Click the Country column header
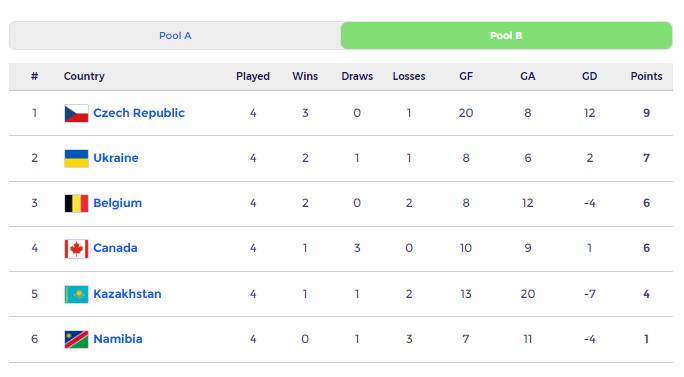 [x=84, y=76]
